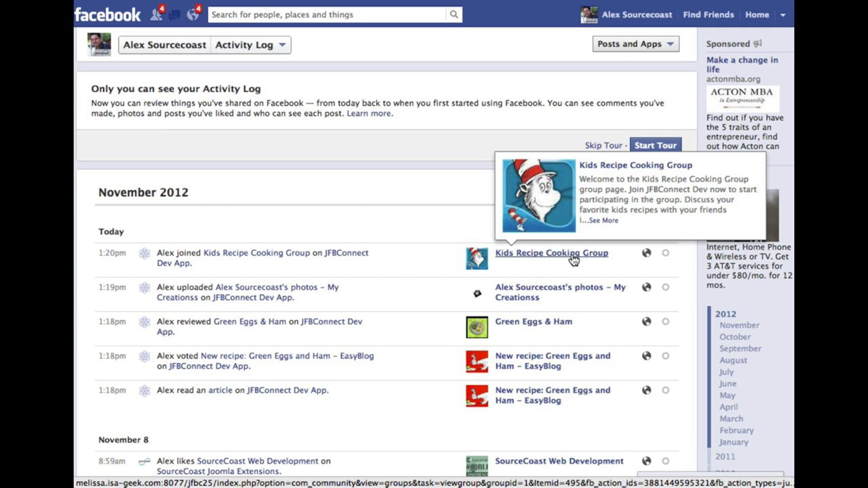The width and height of the screenshot is (868, 488).
Task: Change audience globe for Green Eggs & Ham
Action: coord(646,321)
